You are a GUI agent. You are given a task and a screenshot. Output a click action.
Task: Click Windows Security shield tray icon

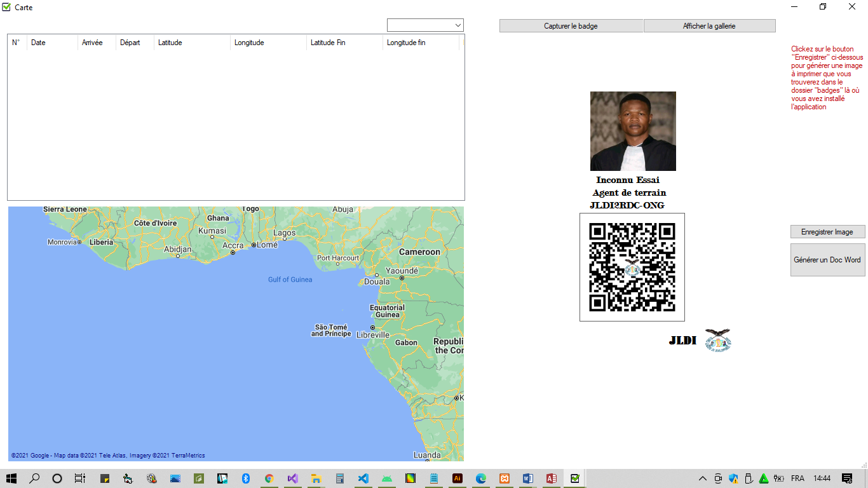(733, 478)
